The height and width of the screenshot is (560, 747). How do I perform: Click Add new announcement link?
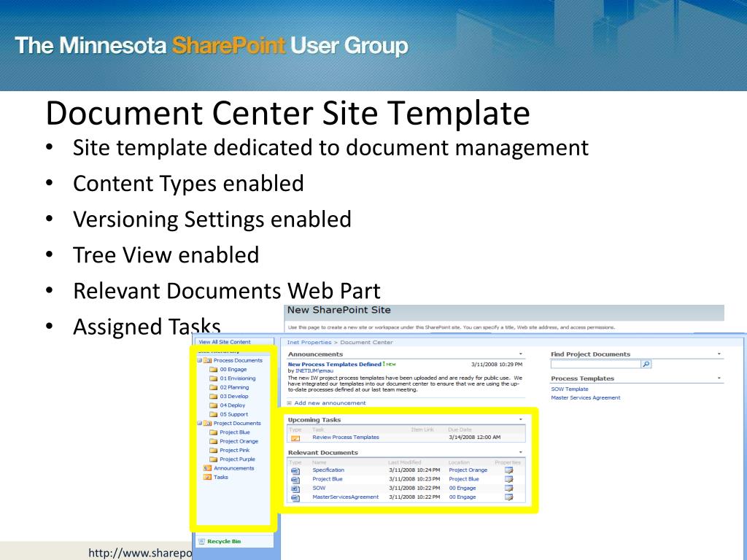pos(330,403)
